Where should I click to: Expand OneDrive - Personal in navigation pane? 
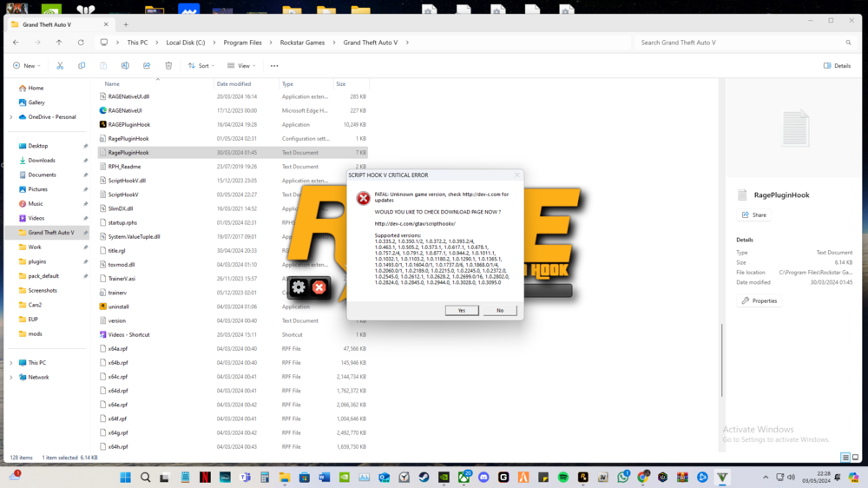point(11,117)
